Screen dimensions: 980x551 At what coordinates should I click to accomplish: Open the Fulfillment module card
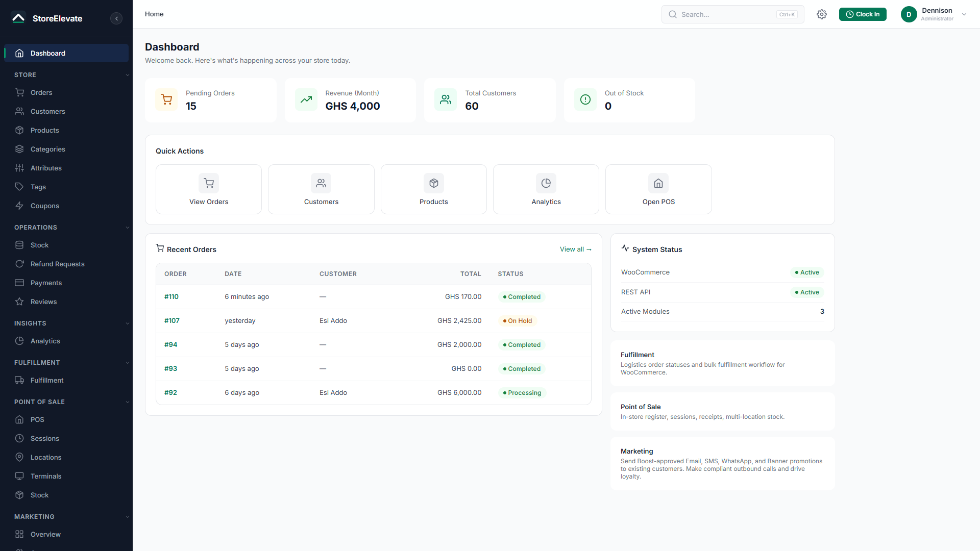pos(723,363)
